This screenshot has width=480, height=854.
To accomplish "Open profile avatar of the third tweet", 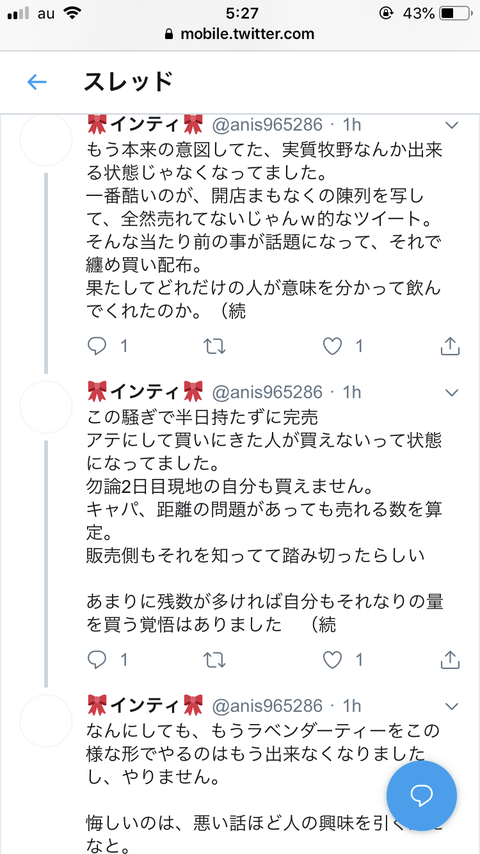I will pyautogui.click(x=46, y=721).
